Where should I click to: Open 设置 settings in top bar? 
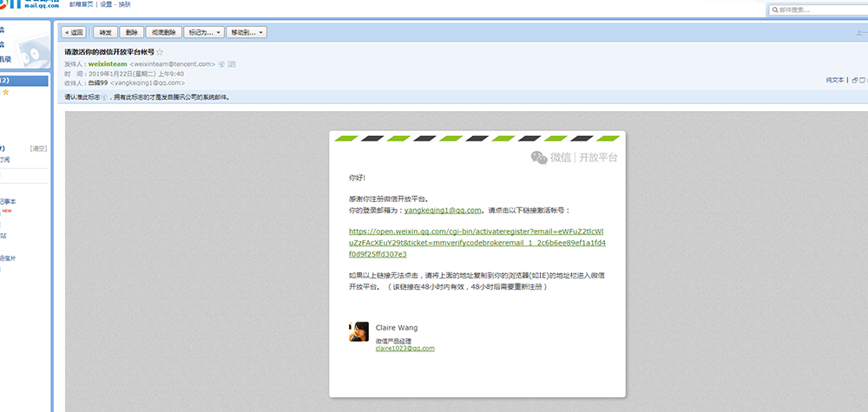click(106, 4)
